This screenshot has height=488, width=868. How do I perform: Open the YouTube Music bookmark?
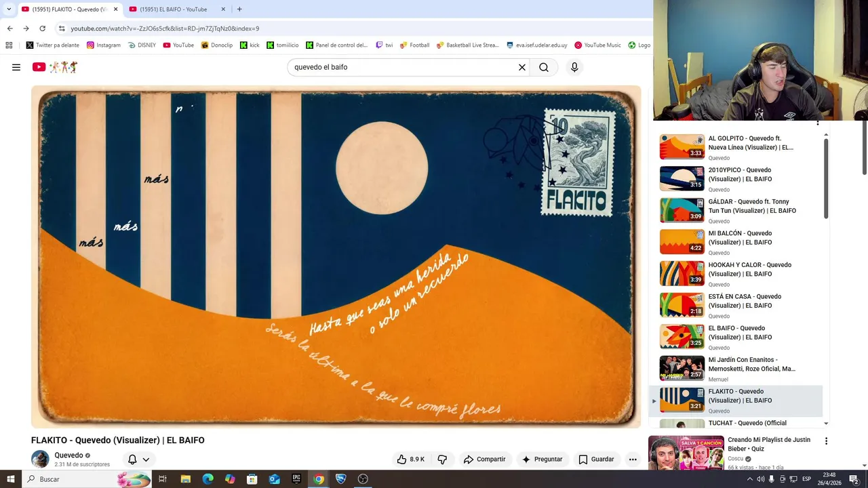click(x=598, y=45)
